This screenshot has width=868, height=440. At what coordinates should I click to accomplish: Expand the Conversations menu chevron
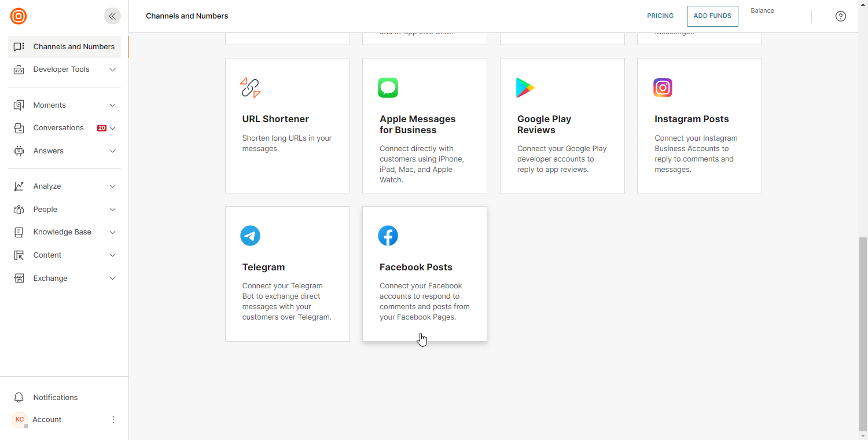[x=113, y=128]
